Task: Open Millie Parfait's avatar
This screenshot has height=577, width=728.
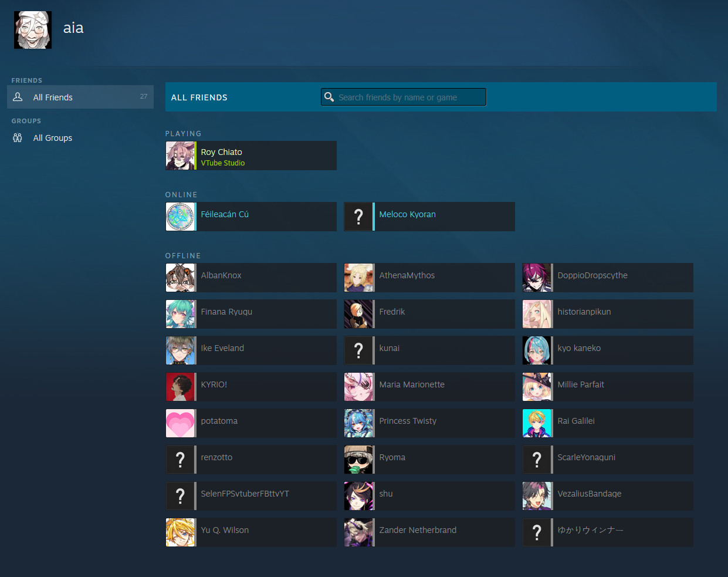Action: point(537,387)
